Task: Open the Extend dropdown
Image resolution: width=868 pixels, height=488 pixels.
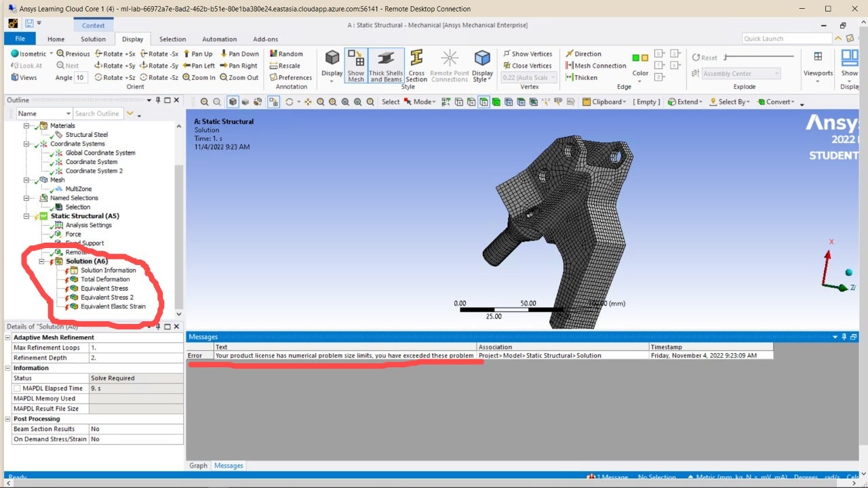Action: [686, 102]
